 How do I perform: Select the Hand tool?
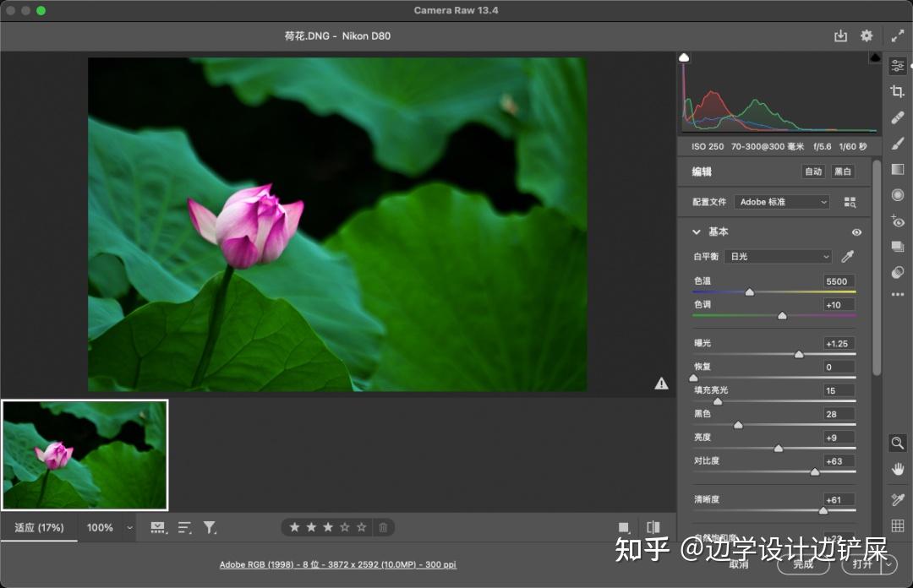click(897, 469)
